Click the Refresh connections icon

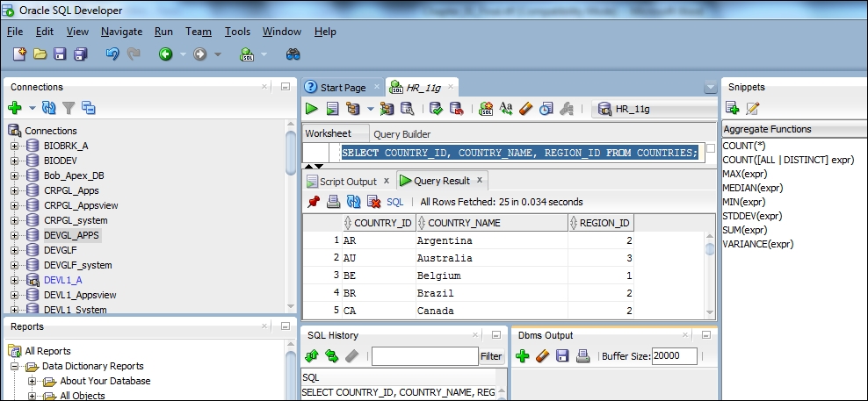coord(48,108)
